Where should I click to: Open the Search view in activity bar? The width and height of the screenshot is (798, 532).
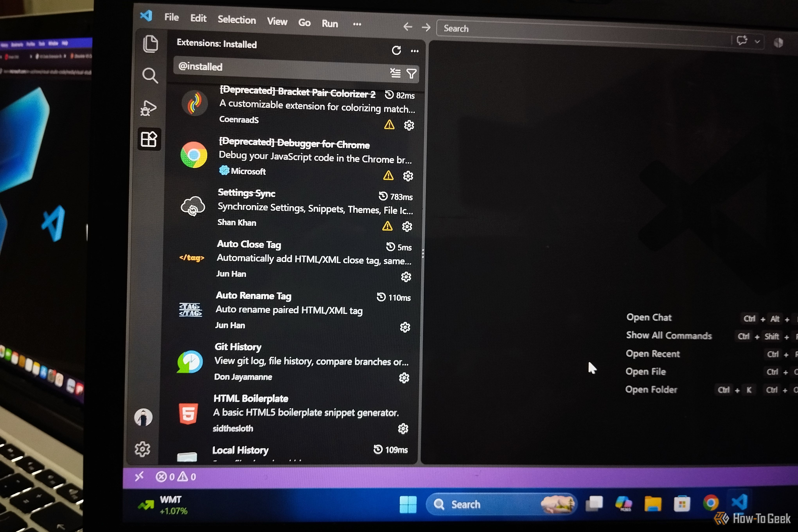[x=150, y=75]
